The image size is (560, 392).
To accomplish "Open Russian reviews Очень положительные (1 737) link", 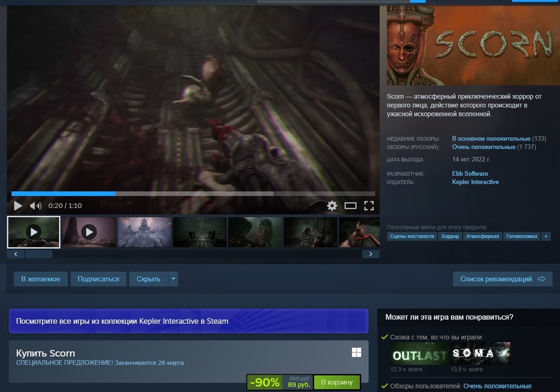I will click(x=484, y=147).
